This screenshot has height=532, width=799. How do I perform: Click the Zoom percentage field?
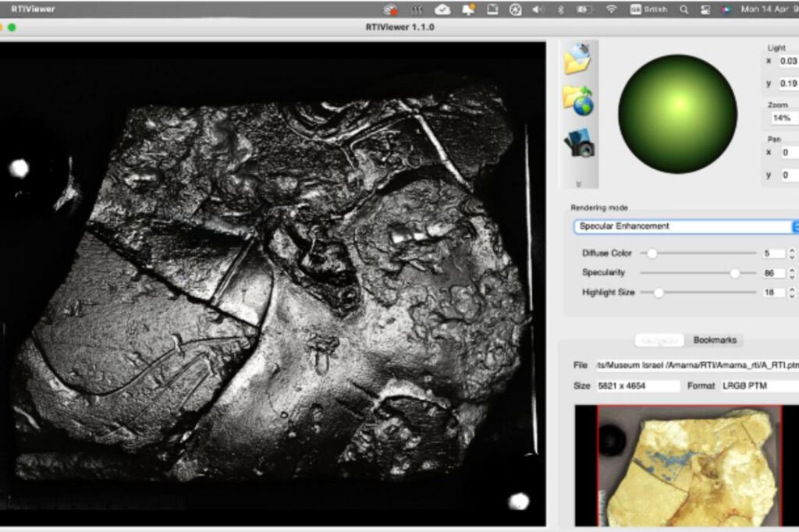pyautogui.click(x=784, y=119)
